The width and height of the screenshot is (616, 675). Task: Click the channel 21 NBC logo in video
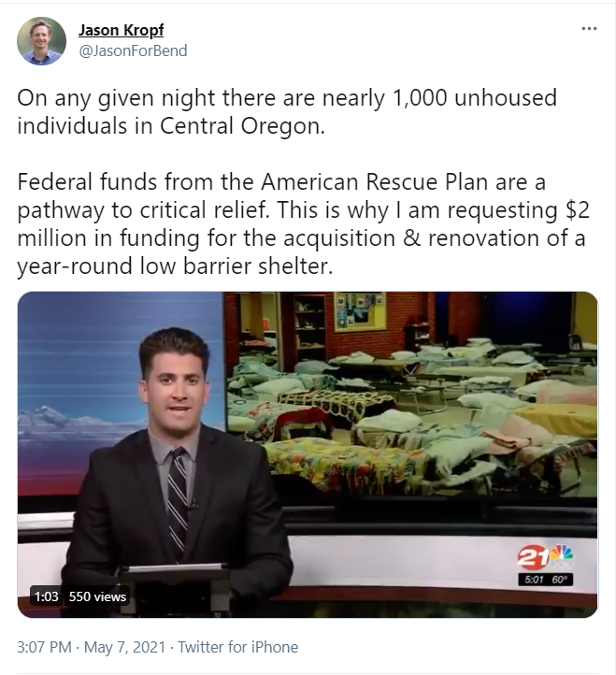pos(545,557)
